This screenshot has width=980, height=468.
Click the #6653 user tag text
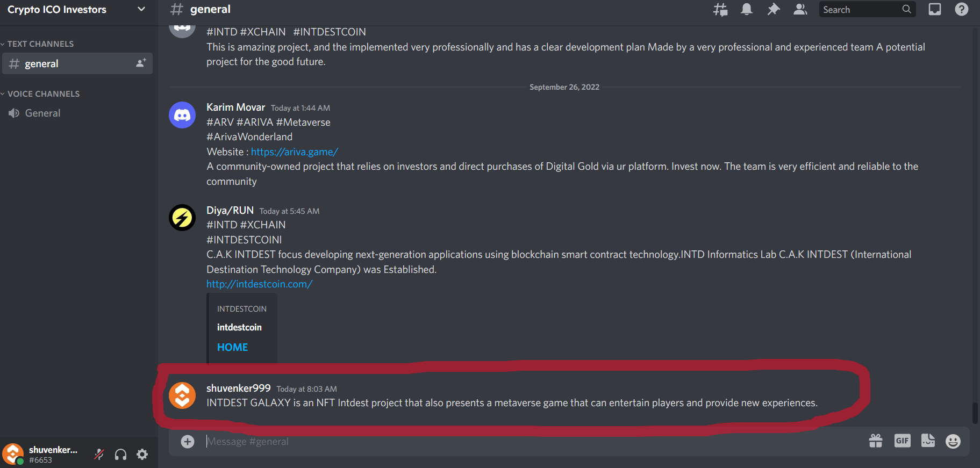click(x=40, y=460)
